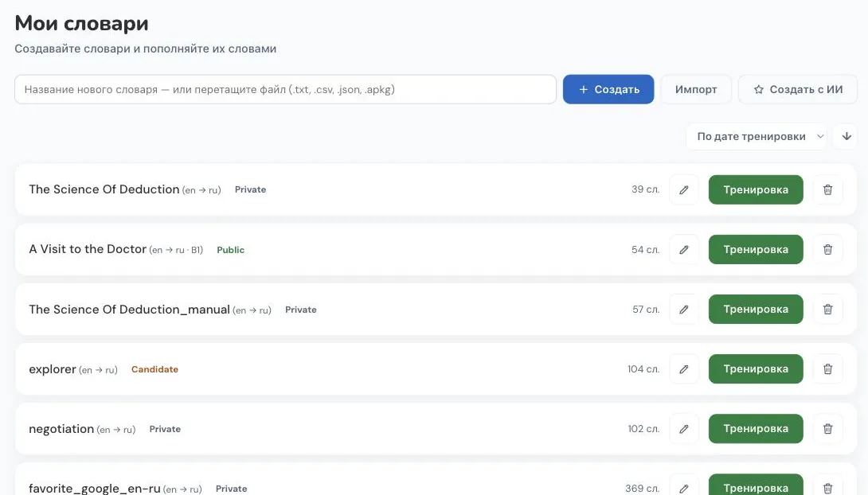Image resolution: width=868 pixels, height=495 pixels.
Task: Click the Candidate badge on explorer
Action: 154,369
